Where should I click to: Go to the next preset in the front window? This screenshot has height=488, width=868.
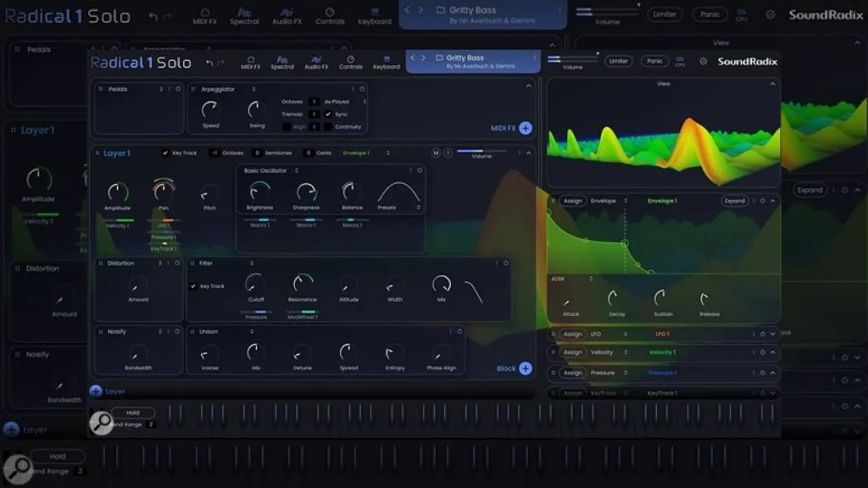tap(424, 58)
